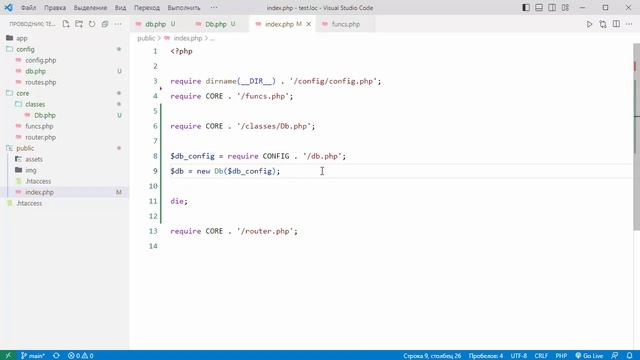Open db.php under config folder
This screenshot has height=360, width=640.
[x=35, y=71]
